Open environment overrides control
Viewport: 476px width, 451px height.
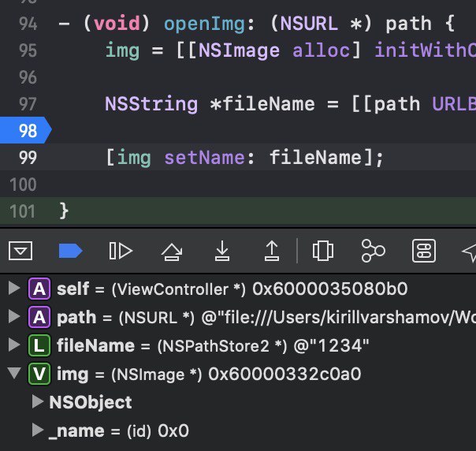pos(424,251)
